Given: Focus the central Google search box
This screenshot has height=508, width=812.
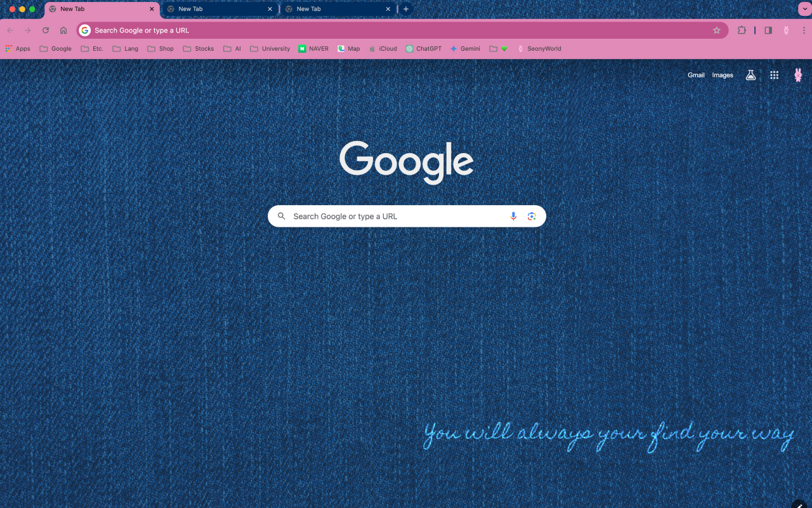Looking at the screenshot, I should 407,217.
